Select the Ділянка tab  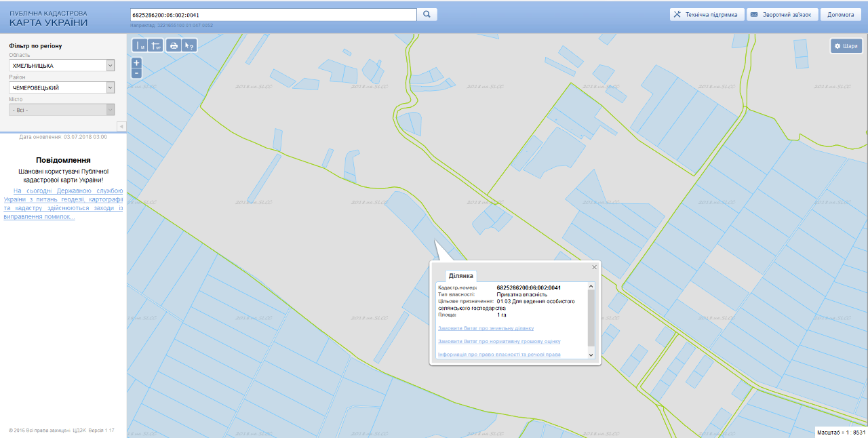[460, 276]
